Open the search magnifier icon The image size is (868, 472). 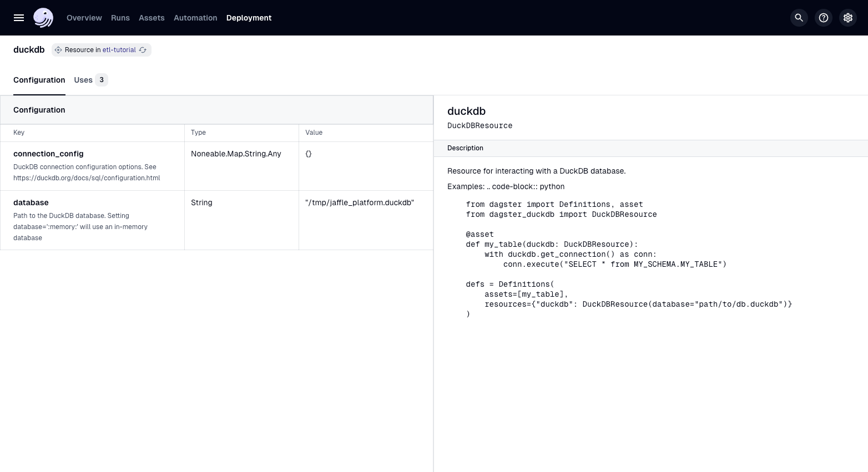[x=799, y=18]
